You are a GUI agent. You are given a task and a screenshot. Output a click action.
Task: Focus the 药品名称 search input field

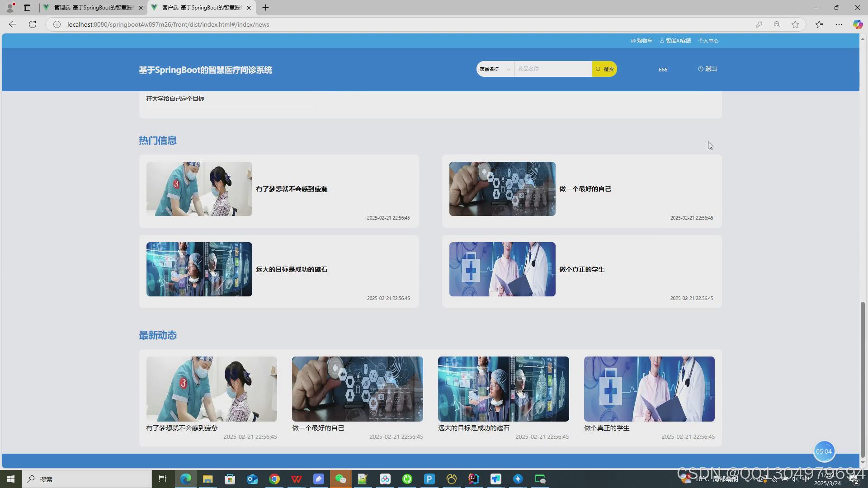click(553, 69)
